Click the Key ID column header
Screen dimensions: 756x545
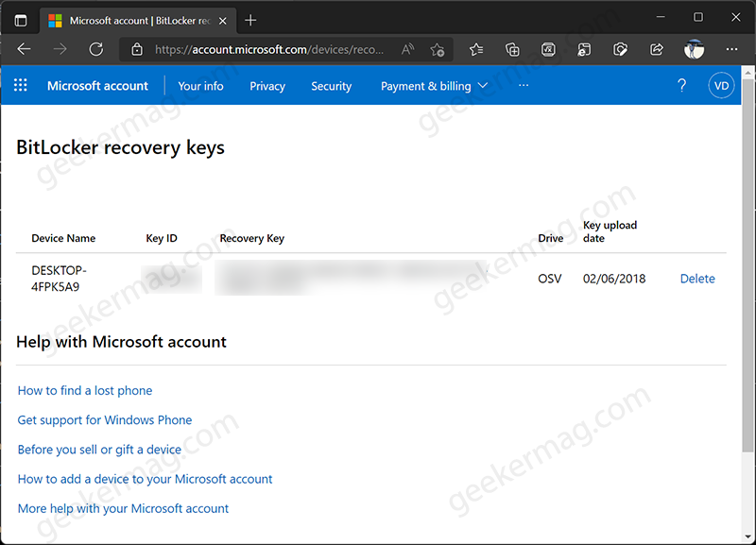click(x=162, y=238)
